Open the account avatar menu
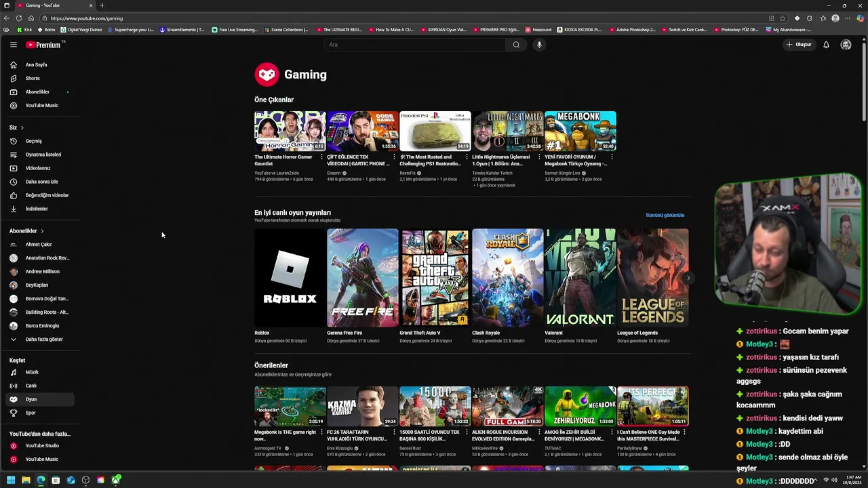 846,45
